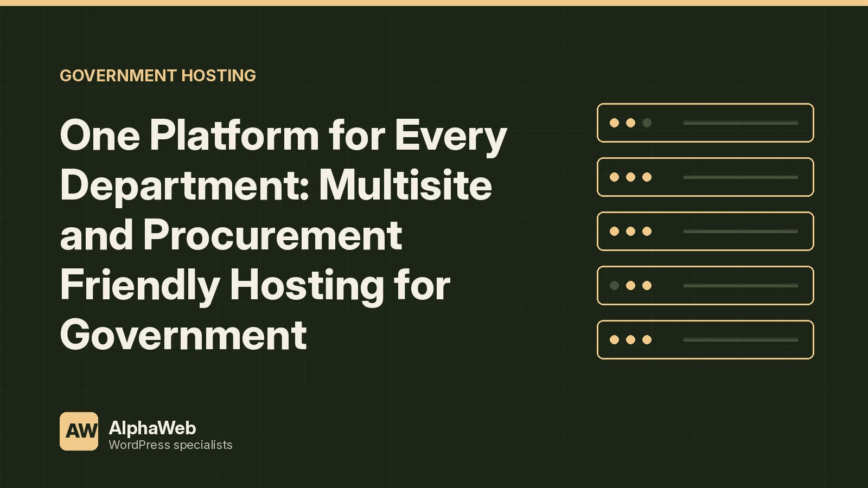Screen dimensions: 868x488
Task: Select the "One Platform for Every Department" headline
Action: (284, 235)
